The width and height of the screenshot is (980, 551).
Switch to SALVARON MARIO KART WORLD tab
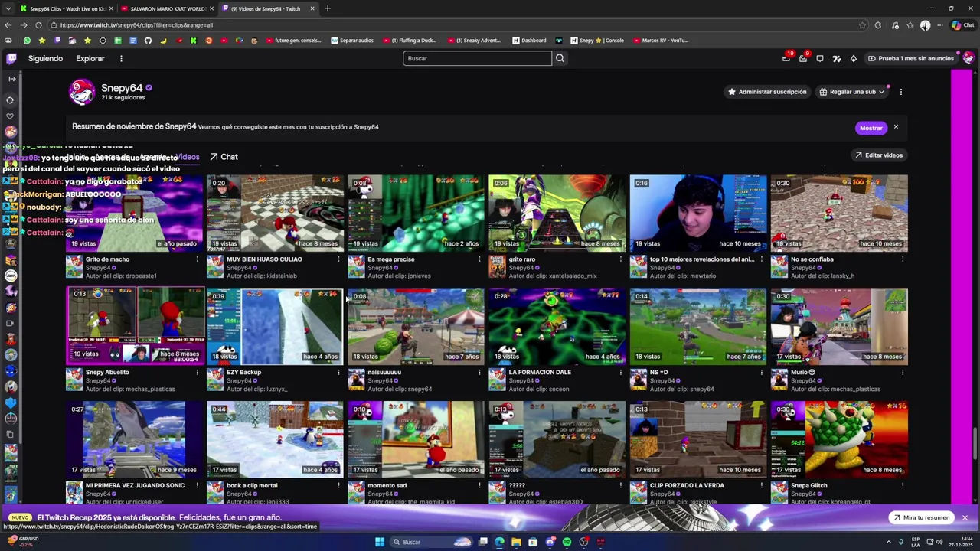tap(165, 8)
